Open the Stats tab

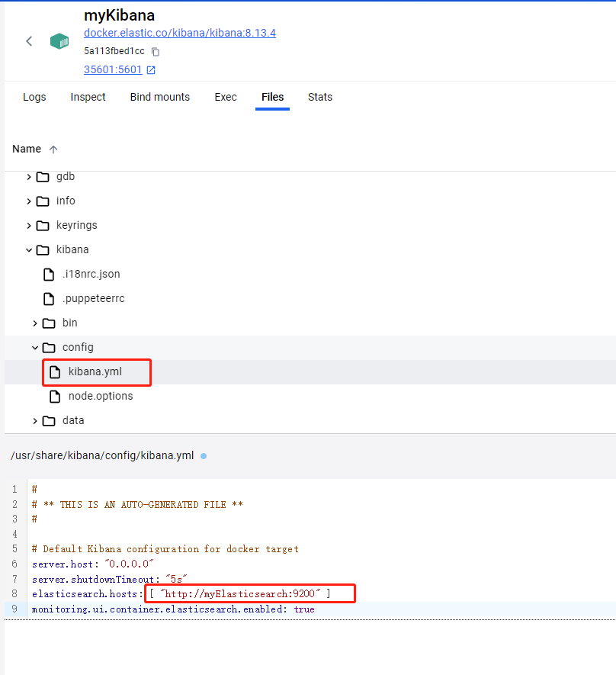tap(319, 97)
